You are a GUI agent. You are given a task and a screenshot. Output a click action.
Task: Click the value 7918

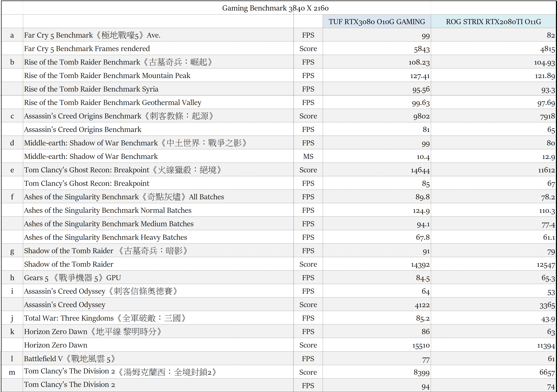click(548, 117)
